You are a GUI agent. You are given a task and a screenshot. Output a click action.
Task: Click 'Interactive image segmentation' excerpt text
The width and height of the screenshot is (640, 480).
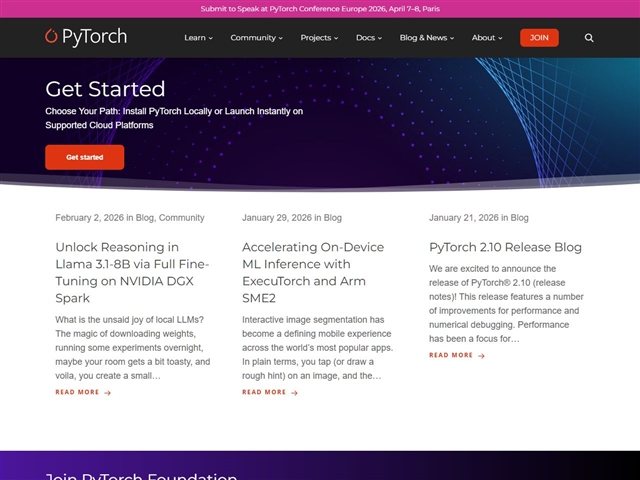(318, 348)
